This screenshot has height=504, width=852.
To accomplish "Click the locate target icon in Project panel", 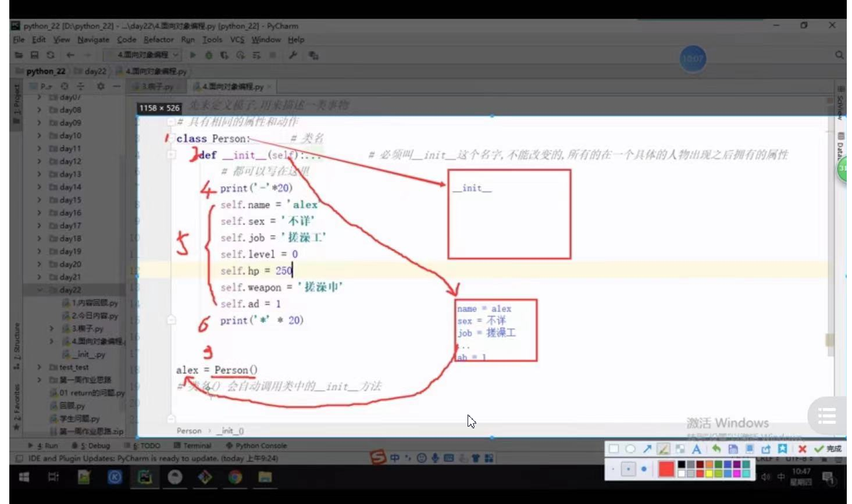I will coord(65,86).
